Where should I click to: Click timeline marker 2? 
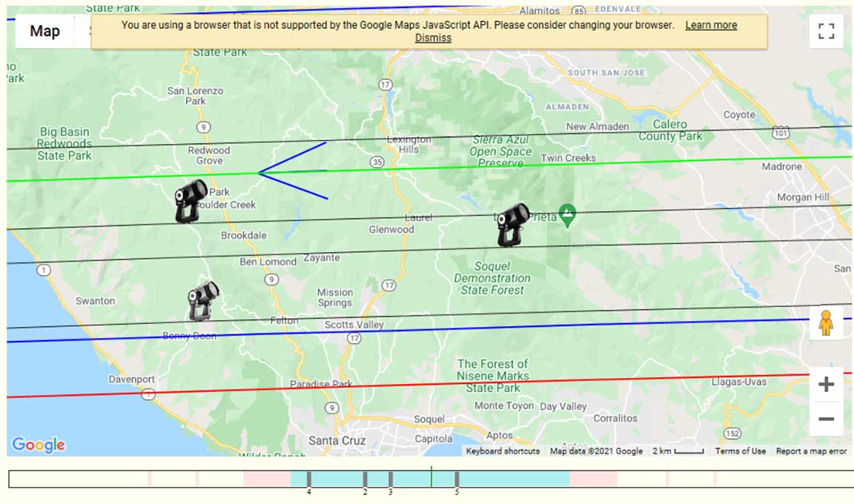[x=365, y=480]
